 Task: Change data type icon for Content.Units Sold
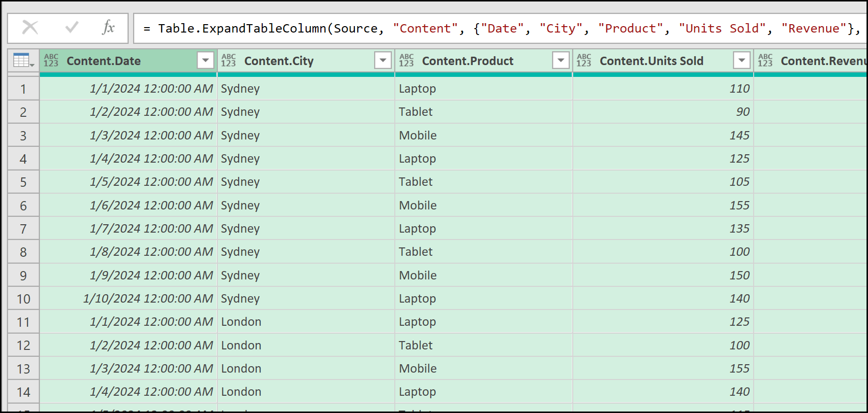tap(584, 61)
